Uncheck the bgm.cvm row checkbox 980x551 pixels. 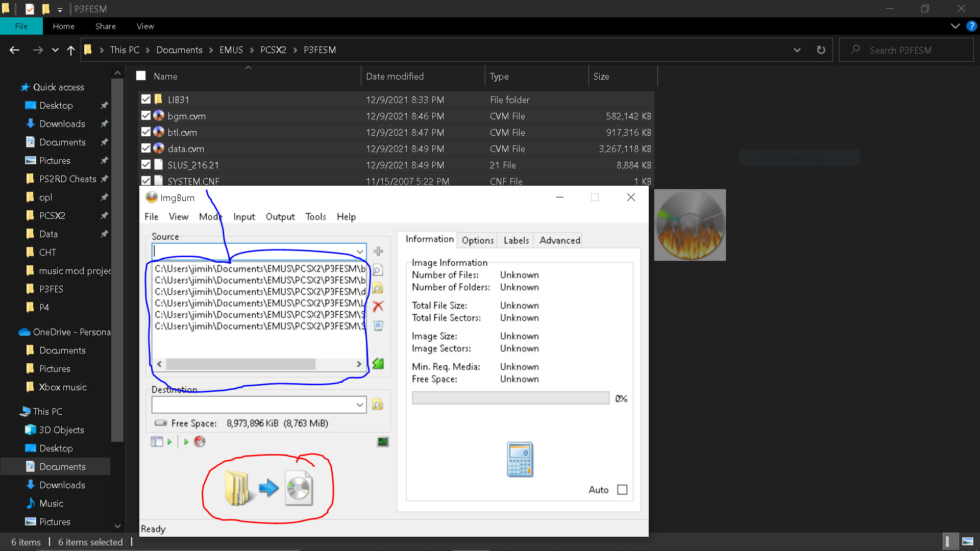pos(146,116)
